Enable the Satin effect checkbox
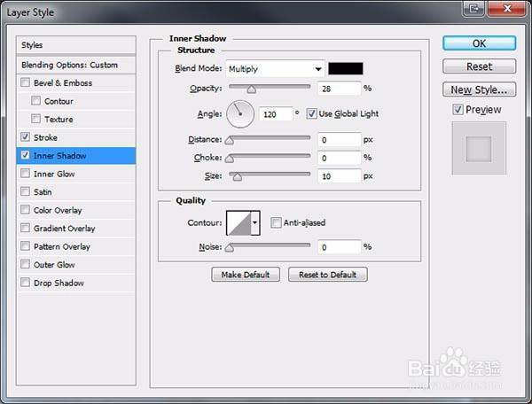532x404 pixels. (x=25, y=191)
